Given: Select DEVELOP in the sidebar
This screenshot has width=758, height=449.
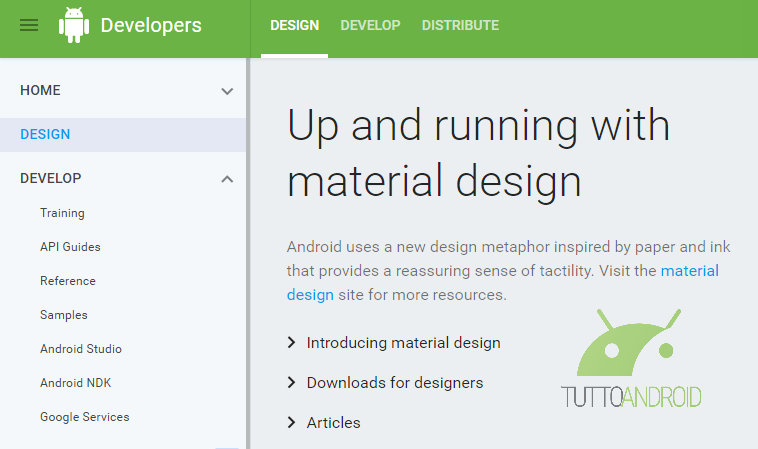Looking at the screenshot, I should tap(50, 178).
